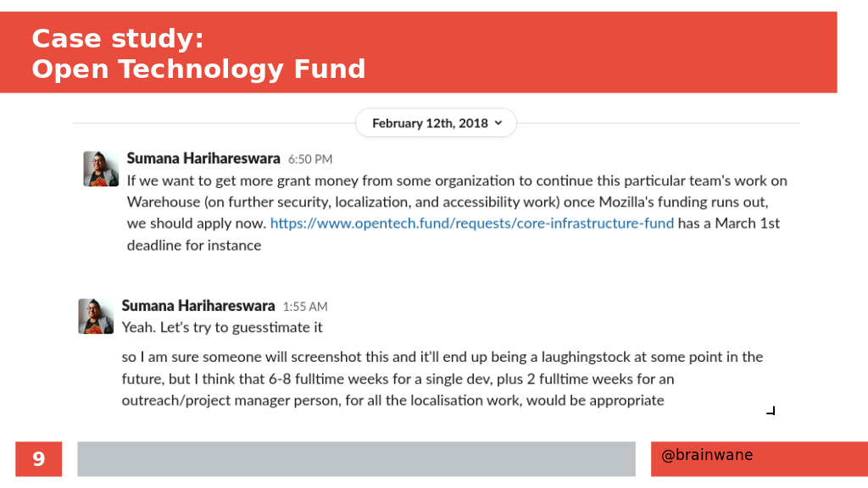This screenshot has width=868, height=488.
Task: Select the first Sumana Harihareswara sender name
Action: (x=203, y=158)
